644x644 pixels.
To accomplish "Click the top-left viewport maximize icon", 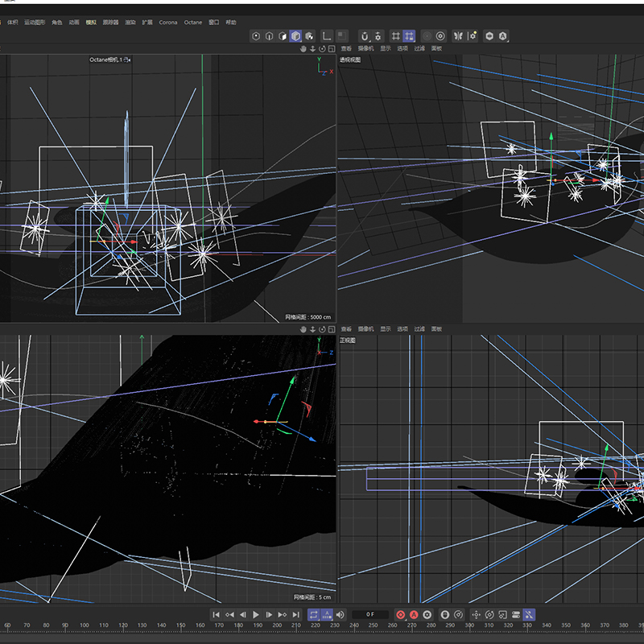I will pyautogui.click(x=330, y=48).
